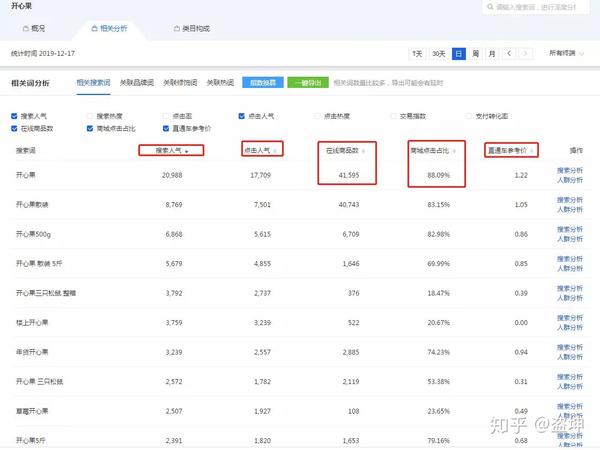Image resolution: width=600 pixels, height=450 pixels.
Task: Open 搜索分析 for the 8,769 row
Action: [x=570, y=200]
